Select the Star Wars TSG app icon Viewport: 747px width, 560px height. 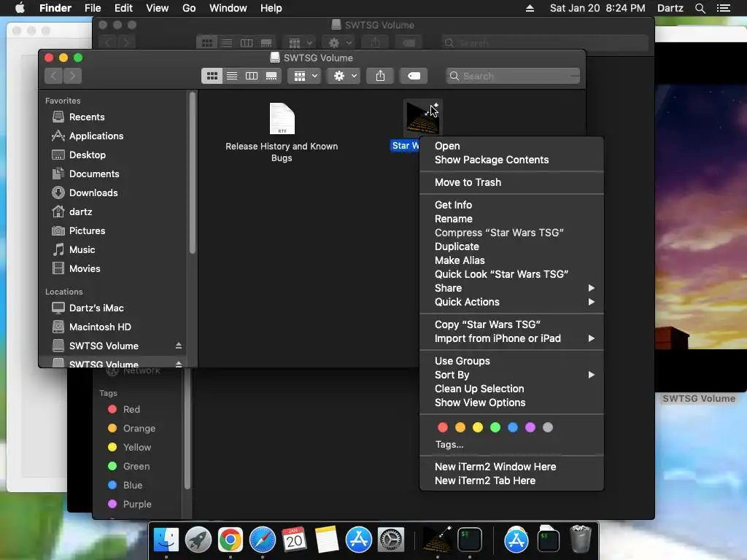[x=422, y=117]
